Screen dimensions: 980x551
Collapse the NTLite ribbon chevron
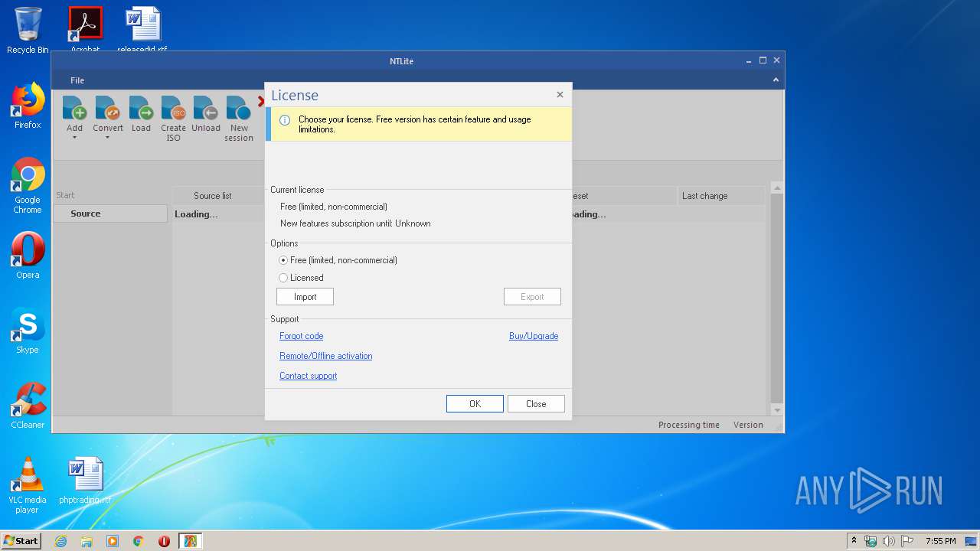click(x=776, y=80)
